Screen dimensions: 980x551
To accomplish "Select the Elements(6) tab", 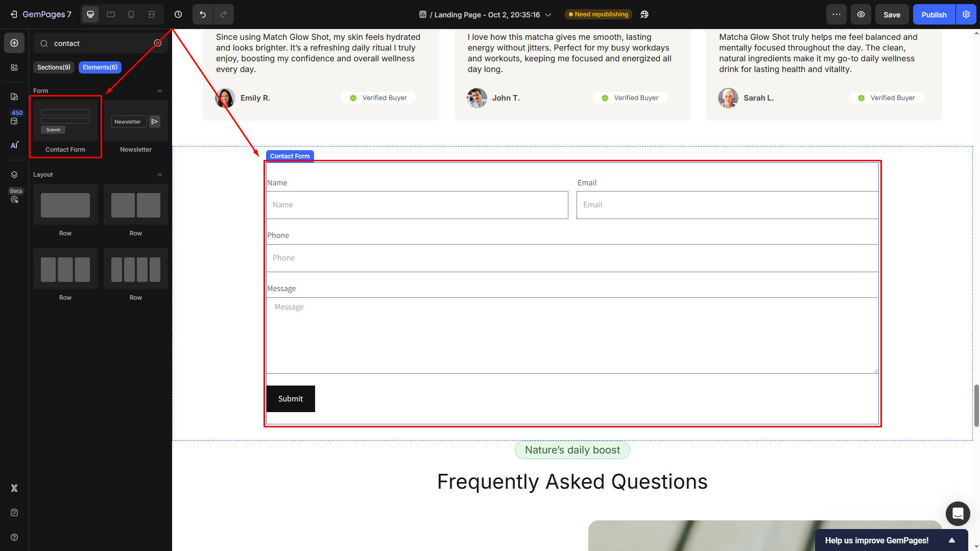I will pos(100,67).
